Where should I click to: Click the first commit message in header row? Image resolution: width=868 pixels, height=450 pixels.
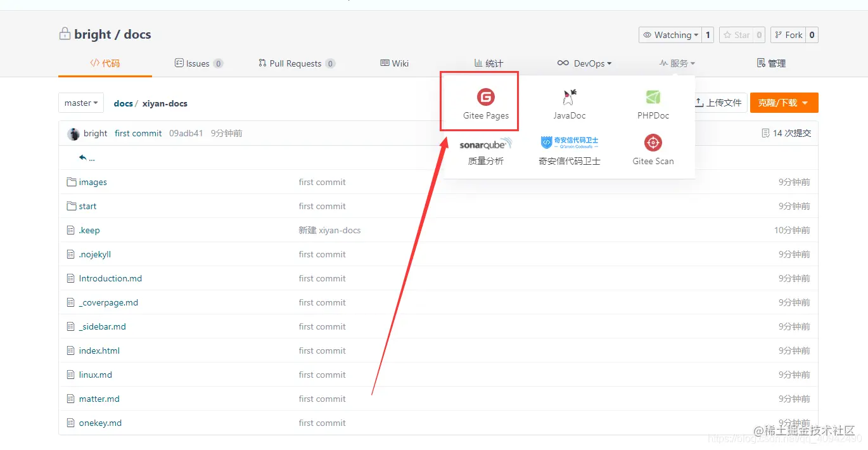pos(138,133)
